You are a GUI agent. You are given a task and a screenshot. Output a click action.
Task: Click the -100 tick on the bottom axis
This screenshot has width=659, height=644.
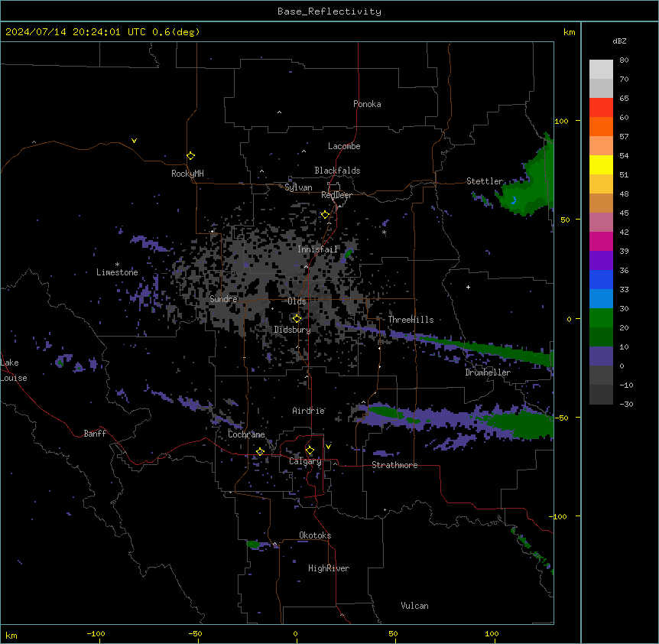[x=96, y=634]
